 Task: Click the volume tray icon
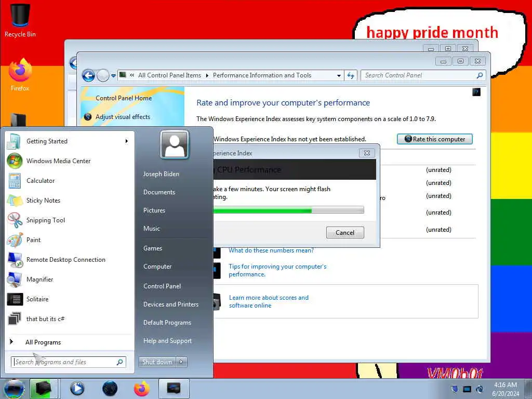pos(480,389)
